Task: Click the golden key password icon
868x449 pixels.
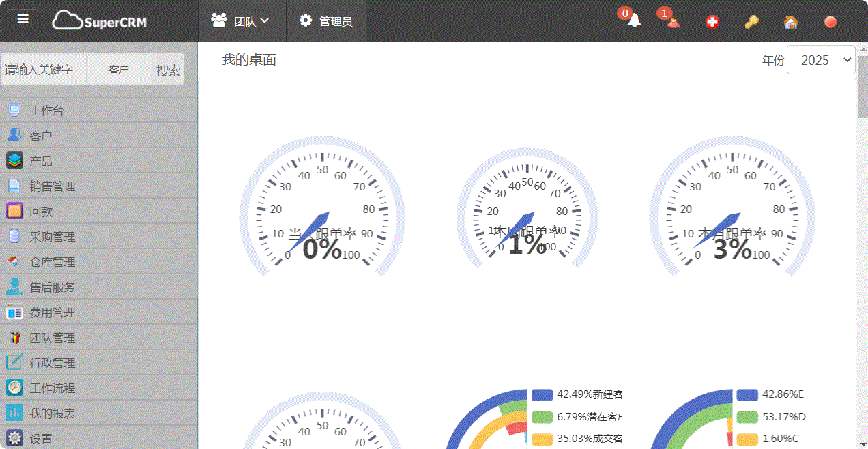Action: pyautogui.click(x=751, y=22)
